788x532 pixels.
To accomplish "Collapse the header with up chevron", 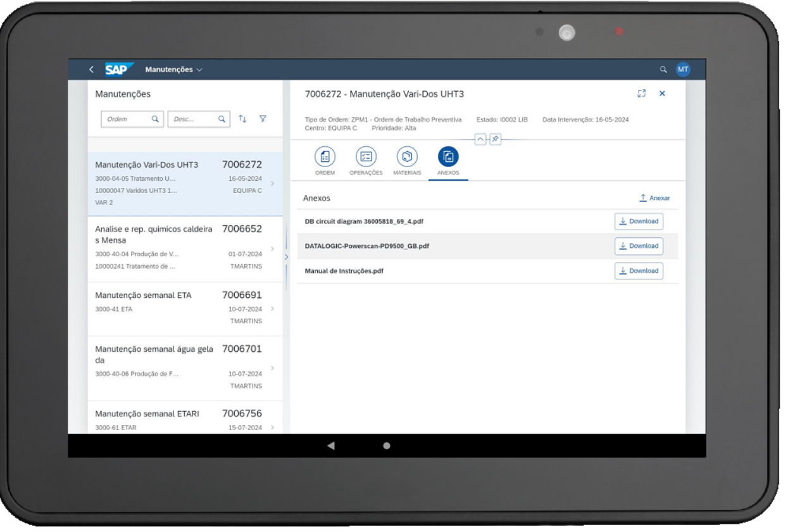I will 480,139.
